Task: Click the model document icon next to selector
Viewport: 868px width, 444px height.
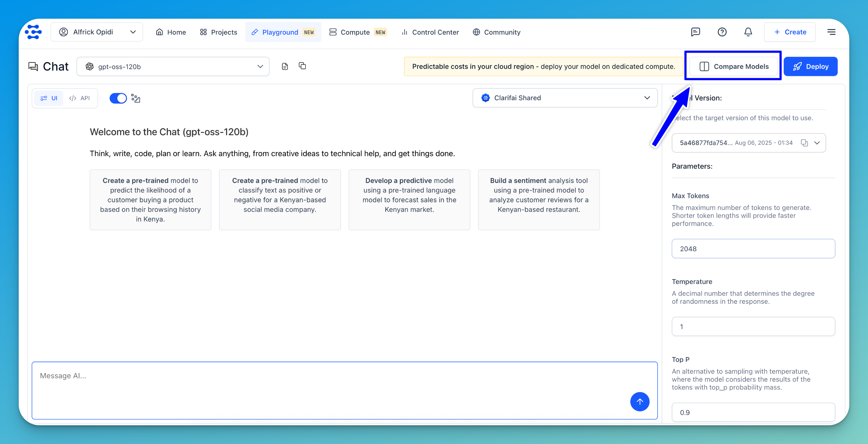Action: pyautogui.click(x=285, y=66)
